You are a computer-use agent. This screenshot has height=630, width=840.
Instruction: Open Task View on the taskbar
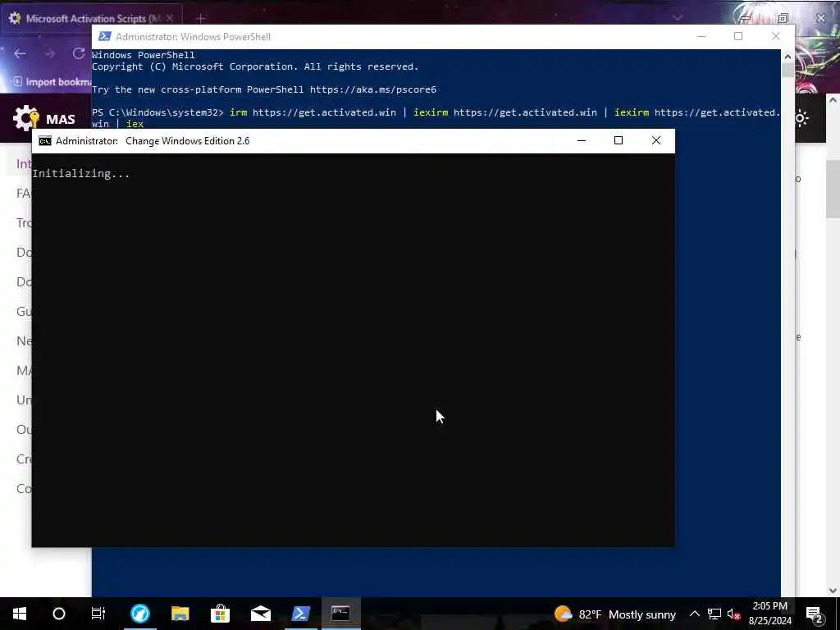98,614
